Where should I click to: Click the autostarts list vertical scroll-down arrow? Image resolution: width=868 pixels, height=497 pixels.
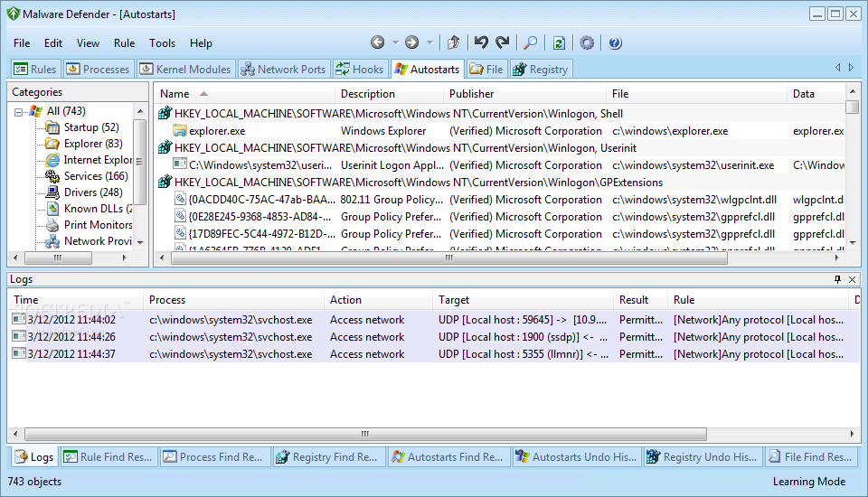[853, 243]
